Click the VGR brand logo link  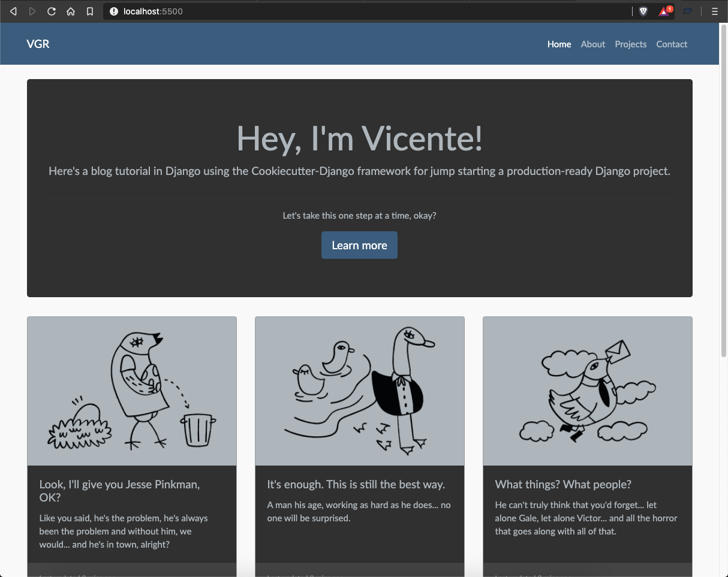pos(38,44)
